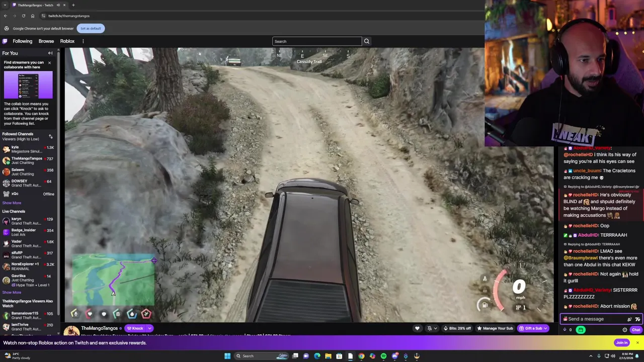Open DOWSEY's channel in sidebar
The image size is (644, 362).
[28, 183]
